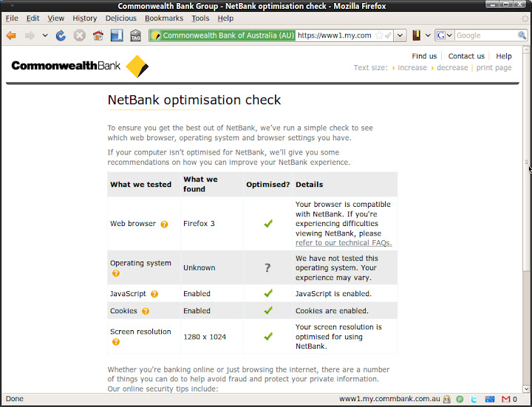Follow the Contact us link
This screenshot has height=407, width=532.
[x=466, y=56]
